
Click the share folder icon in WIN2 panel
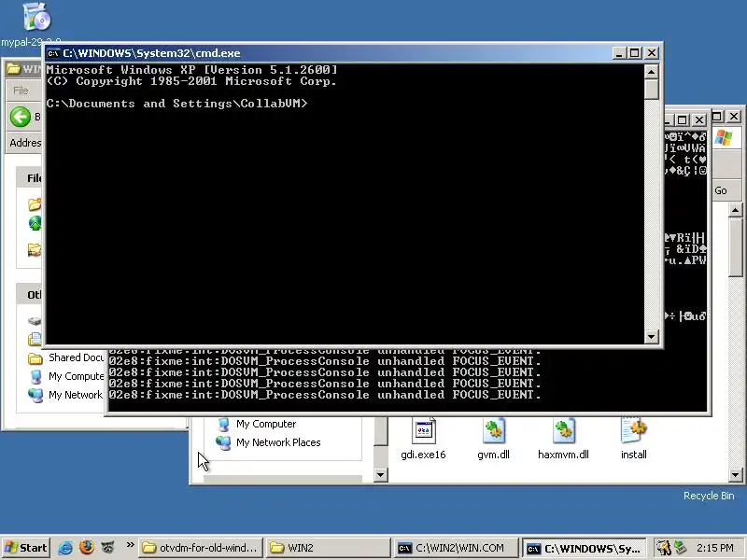click(x=35, y=249)
